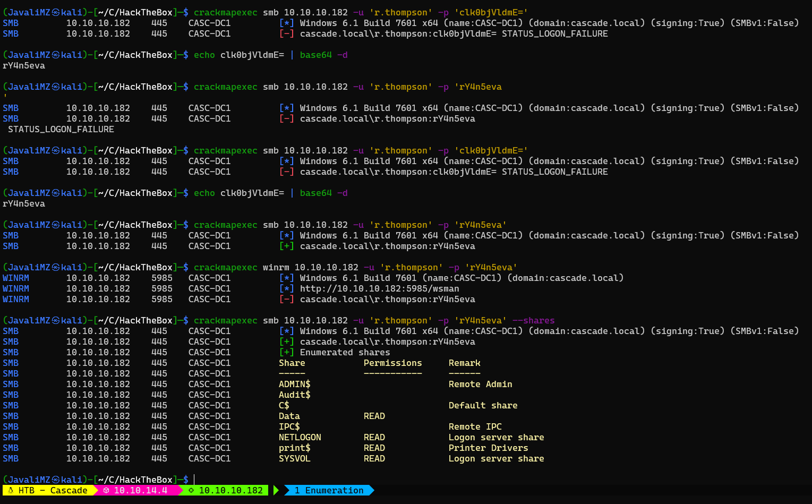Select the print$ share name
Viewport: 812px width, 504px height.
coord(295,448)
